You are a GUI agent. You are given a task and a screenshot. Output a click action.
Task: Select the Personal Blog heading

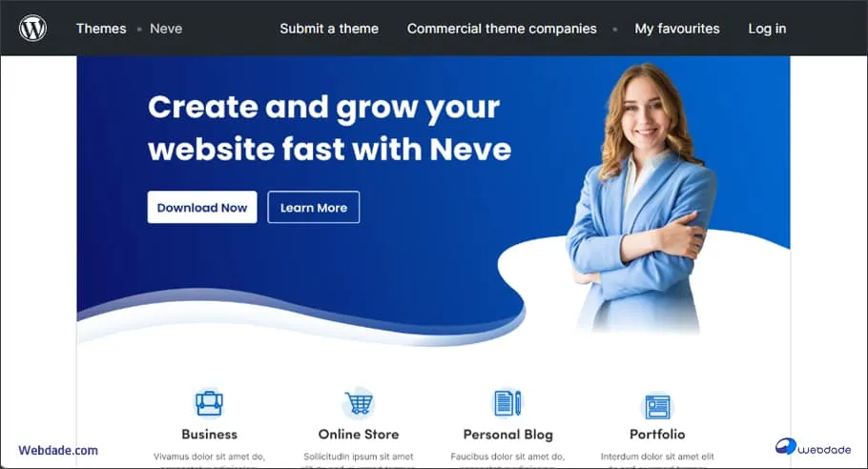coord(508,436)
